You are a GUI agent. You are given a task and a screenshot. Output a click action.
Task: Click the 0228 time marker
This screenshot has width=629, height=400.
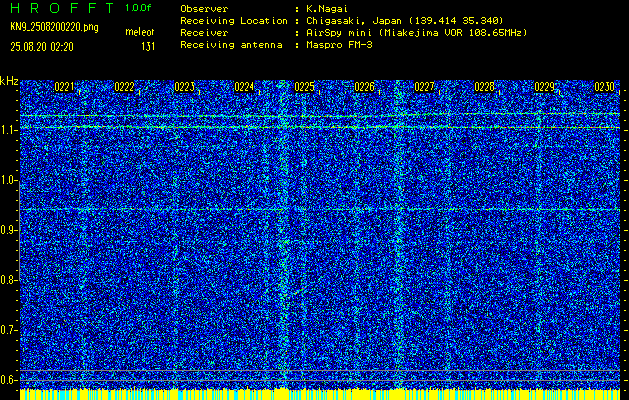(485, 87)
